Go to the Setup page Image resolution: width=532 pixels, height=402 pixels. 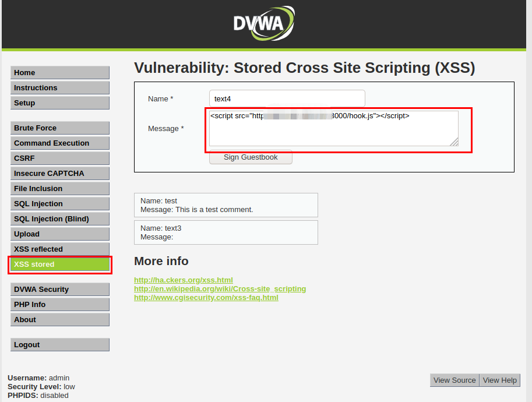pyautogui.click(x=59, y=103)
